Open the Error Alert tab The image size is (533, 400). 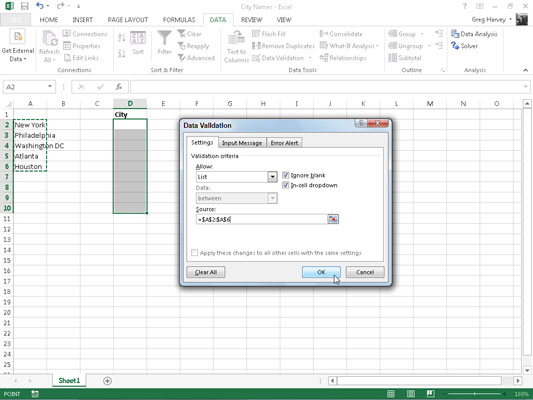pos(284,143)
